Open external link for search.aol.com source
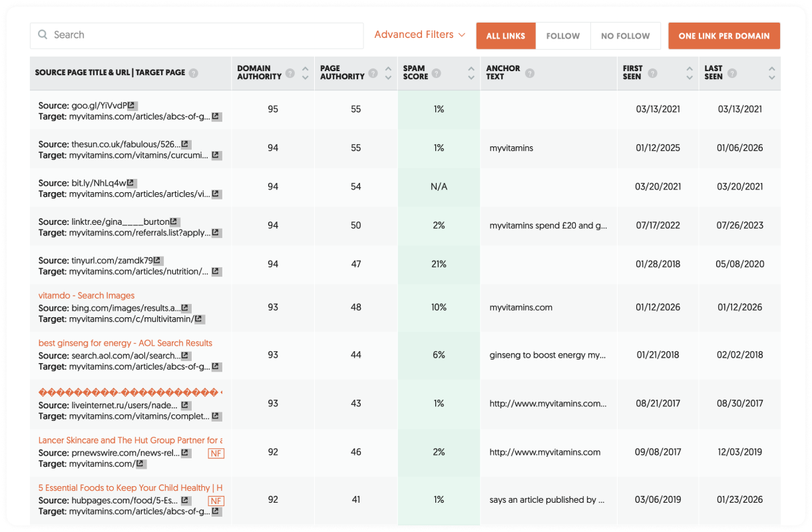Image resolution: width=812 pixels, height=532 pixels. pos(186,356)
